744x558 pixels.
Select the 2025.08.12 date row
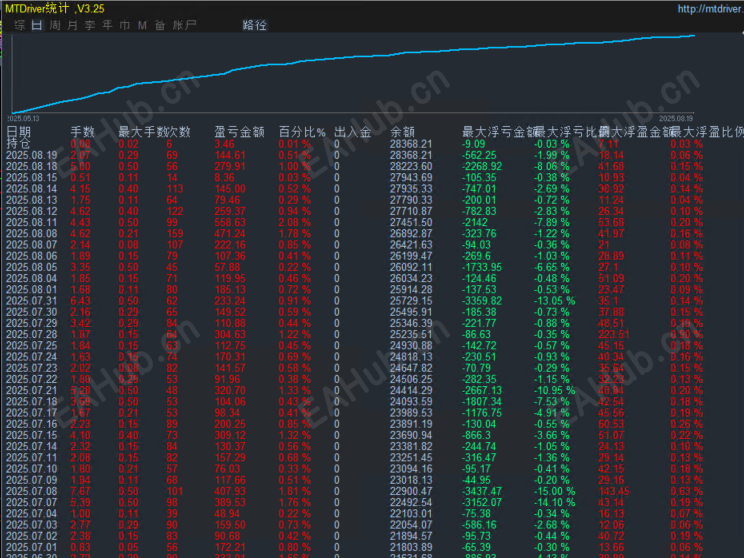[31, 211]
